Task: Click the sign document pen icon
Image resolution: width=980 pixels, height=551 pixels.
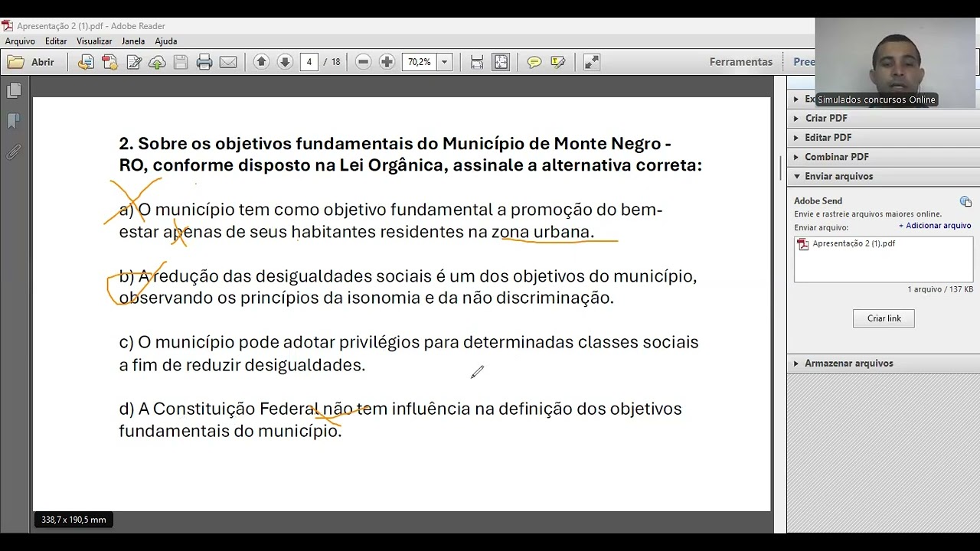Action: 134,62
